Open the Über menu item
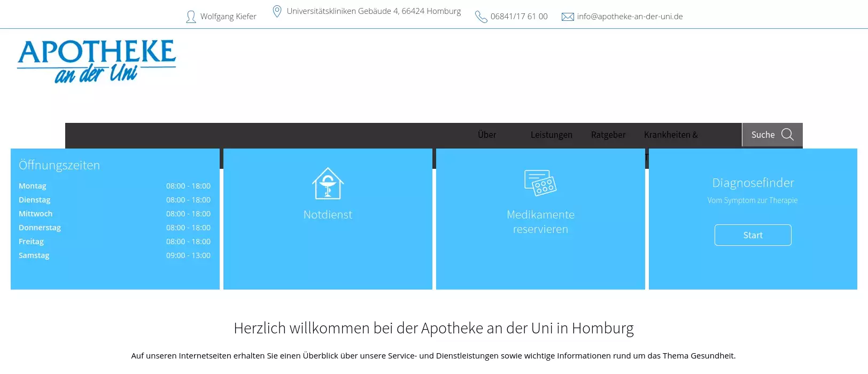 tap(487, 135)
